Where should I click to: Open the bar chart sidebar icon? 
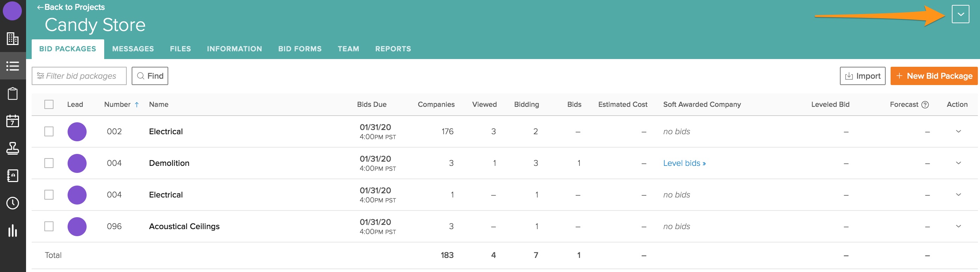click(x=13, y=231)
